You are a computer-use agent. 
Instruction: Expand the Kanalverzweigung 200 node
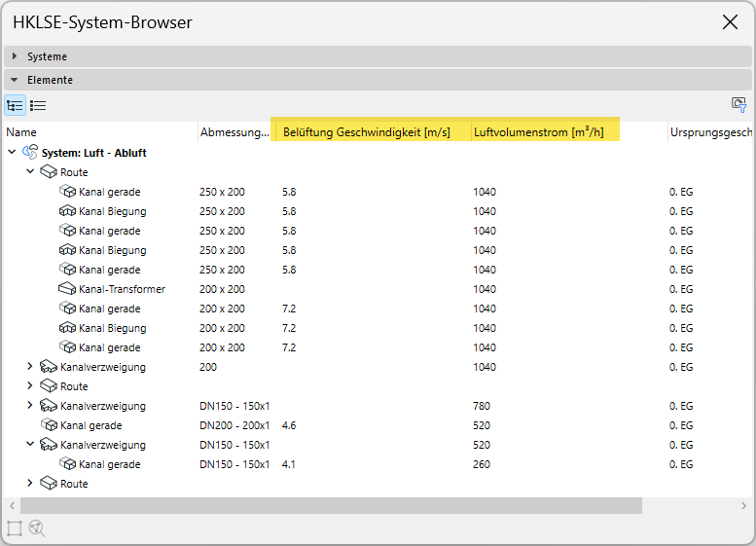click(30, 366)
